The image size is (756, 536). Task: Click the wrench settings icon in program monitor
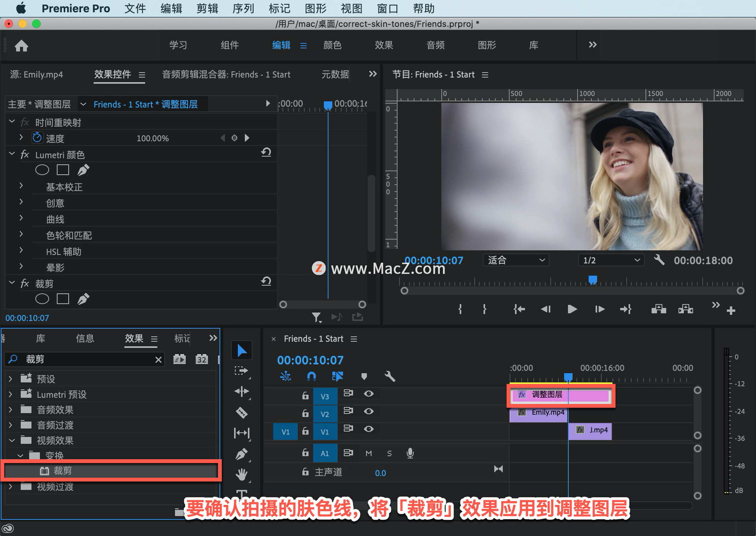(x=659, y=260)
